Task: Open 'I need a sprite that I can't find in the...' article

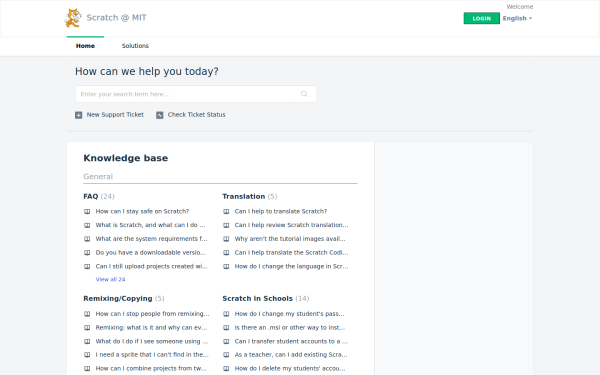Action: point(152,355)
